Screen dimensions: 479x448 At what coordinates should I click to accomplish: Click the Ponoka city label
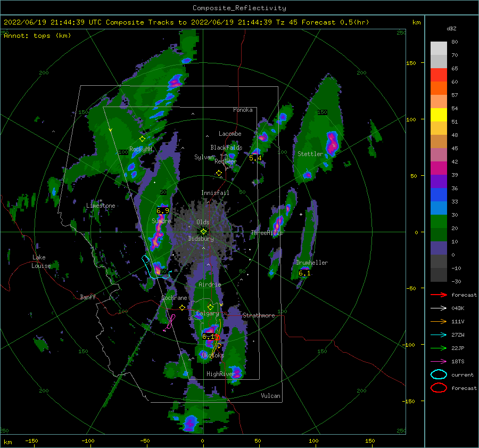click(243, 110)
